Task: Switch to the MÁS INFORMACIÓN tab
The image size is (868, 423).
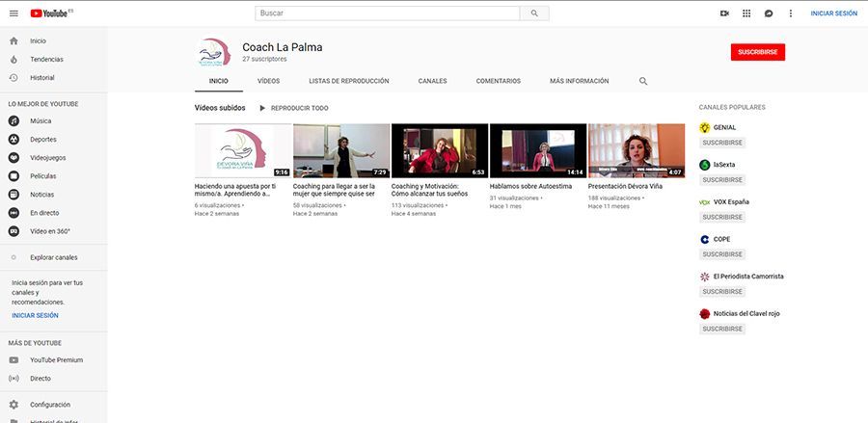Action: (579, 81)
